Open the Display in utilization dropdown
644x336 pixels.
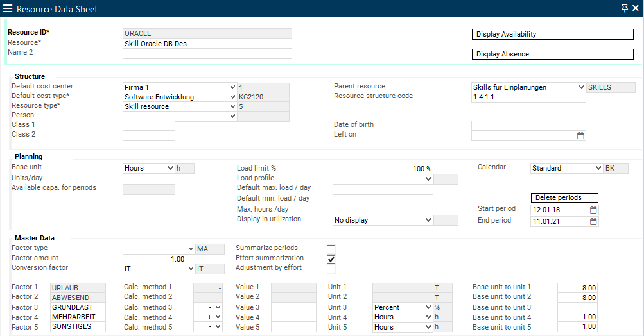click(428, 220)
